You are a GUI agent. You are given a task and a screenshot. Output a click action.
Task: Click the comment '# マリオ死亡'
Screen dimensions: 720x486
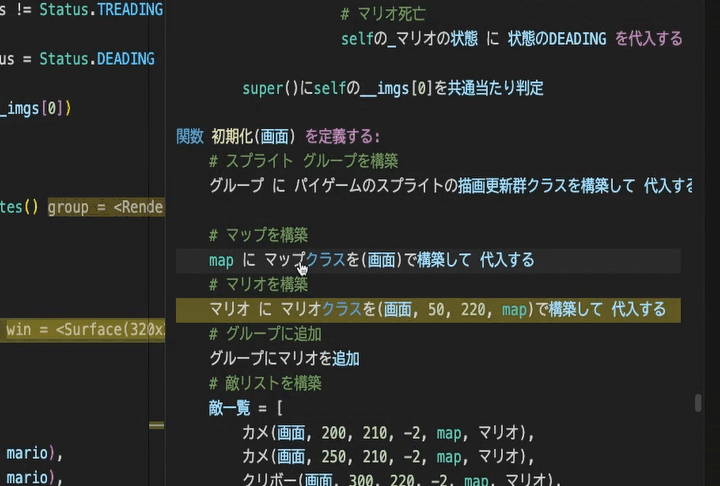tap(383, 14)
